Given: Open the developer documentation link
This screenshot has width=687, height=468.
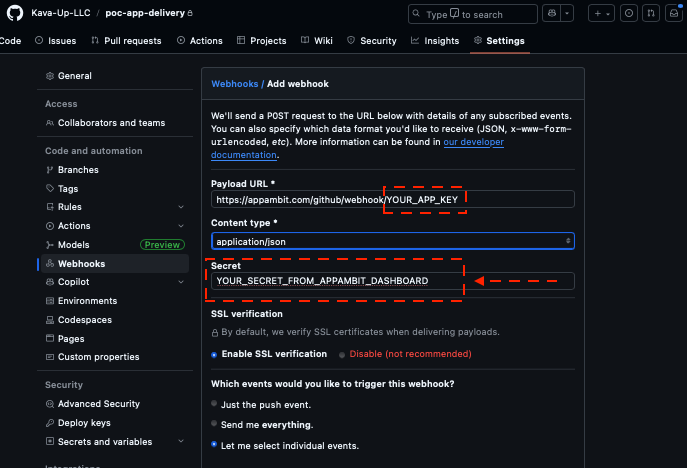Looking at the screenshot, I should [x=474, y=142].
